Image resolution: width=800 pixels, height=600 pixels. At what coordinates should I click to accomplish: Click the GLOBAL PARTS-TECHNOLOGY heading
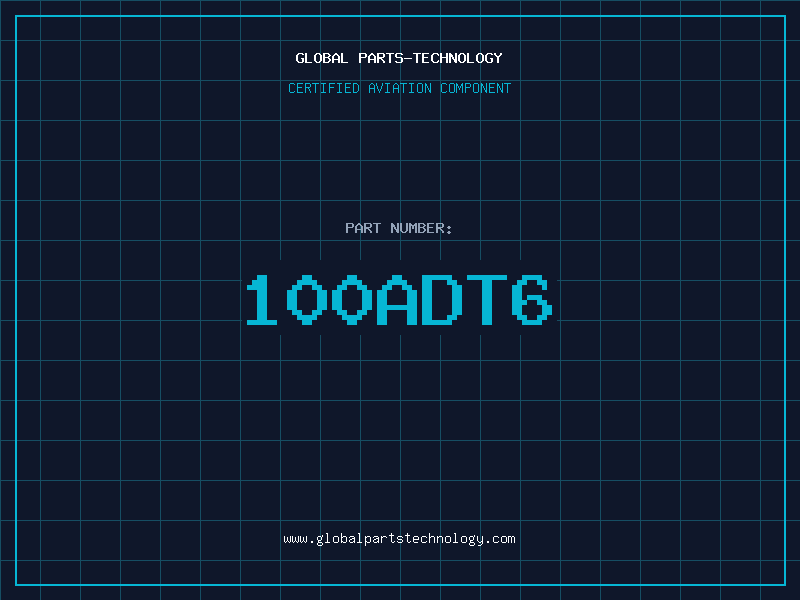click(x=399, y=58)
